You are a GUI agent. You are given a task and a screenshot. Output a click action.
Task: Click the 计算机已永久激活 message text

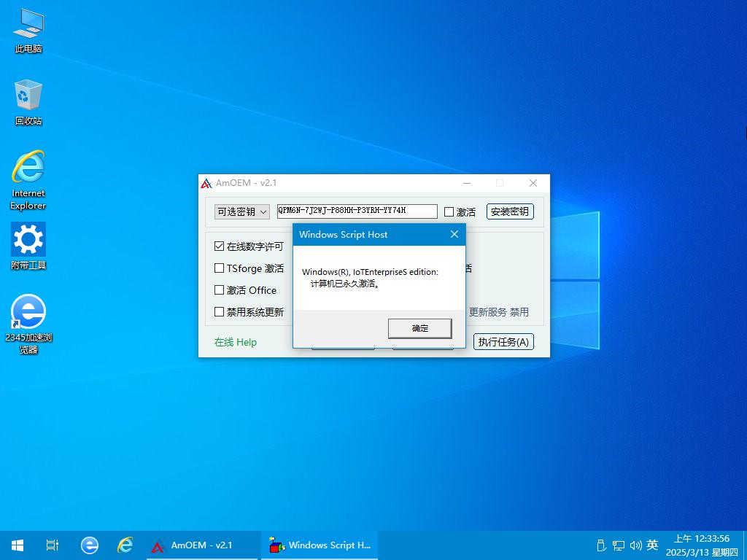(x=345, y=284)
